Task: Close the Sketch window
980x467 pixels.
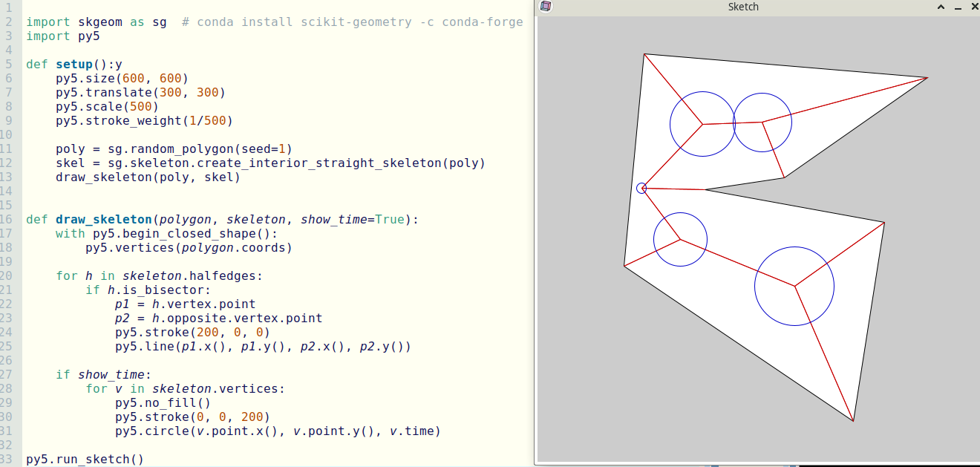Action: coord(972,7)
